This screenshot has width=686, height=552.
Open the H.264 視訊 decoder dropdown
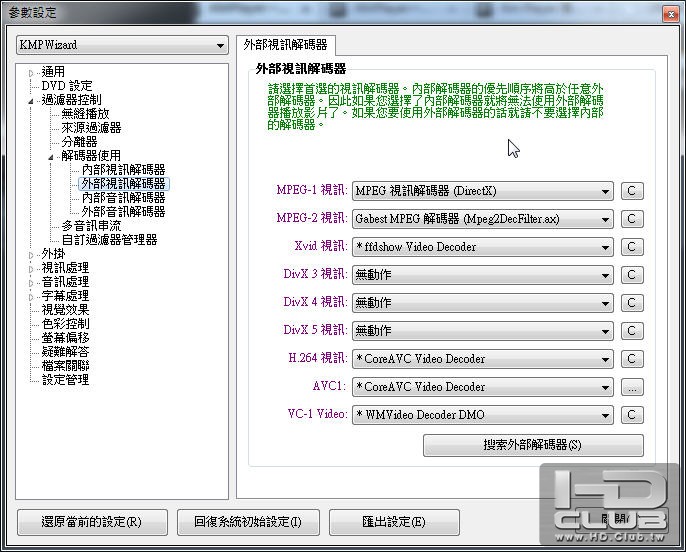483,359
